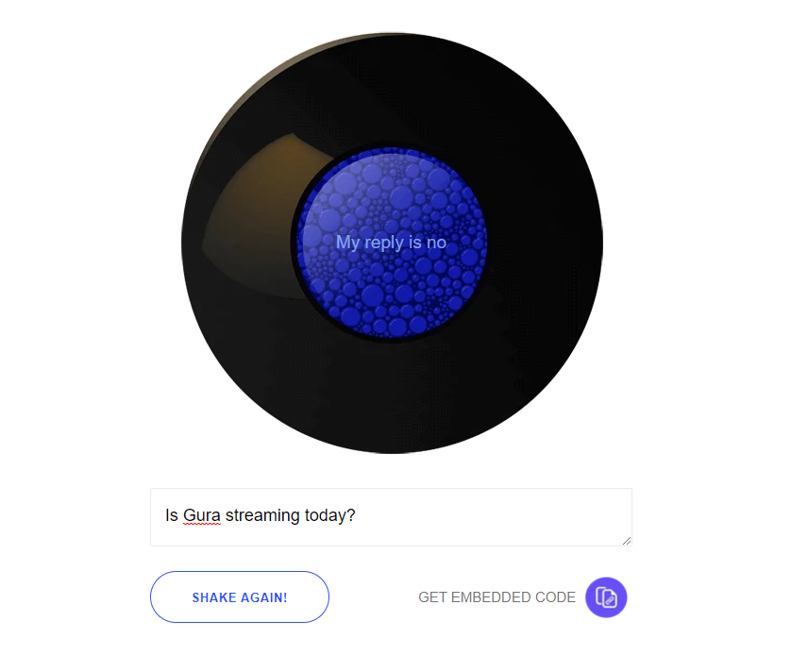Viewport: 791px width, 672px height.
Task: Click the bubbles at bottom of blue window
Action: point(391,312)
